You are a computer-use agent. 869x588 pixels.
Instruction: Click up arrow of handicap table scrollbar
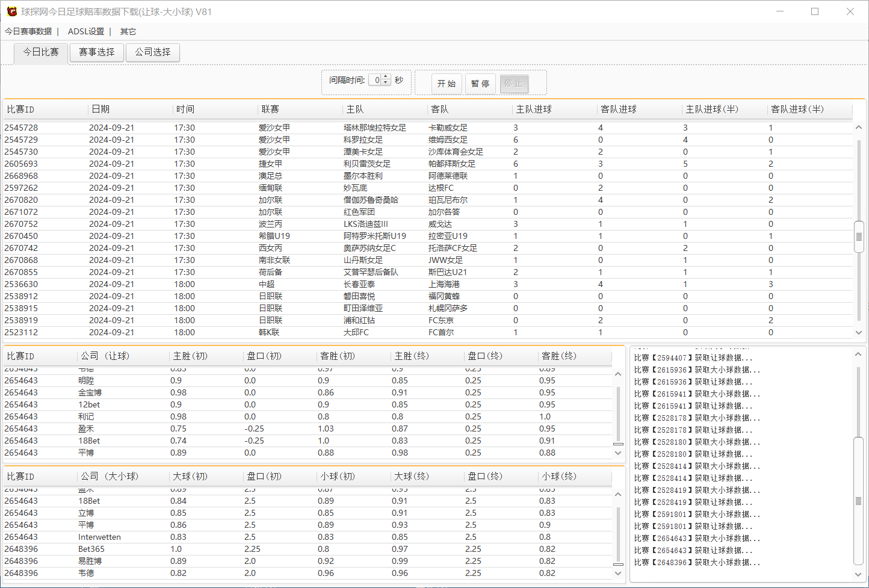tap(618, 374)
